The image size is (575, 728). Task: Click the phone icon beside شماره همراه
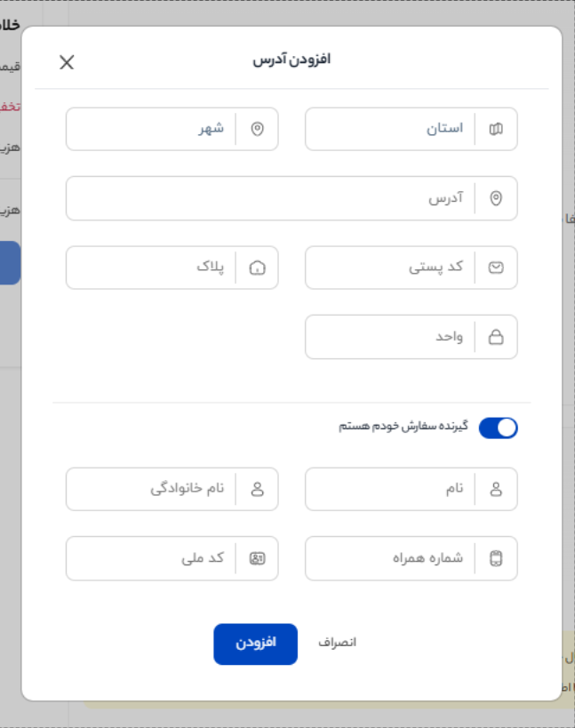point(496,558)
